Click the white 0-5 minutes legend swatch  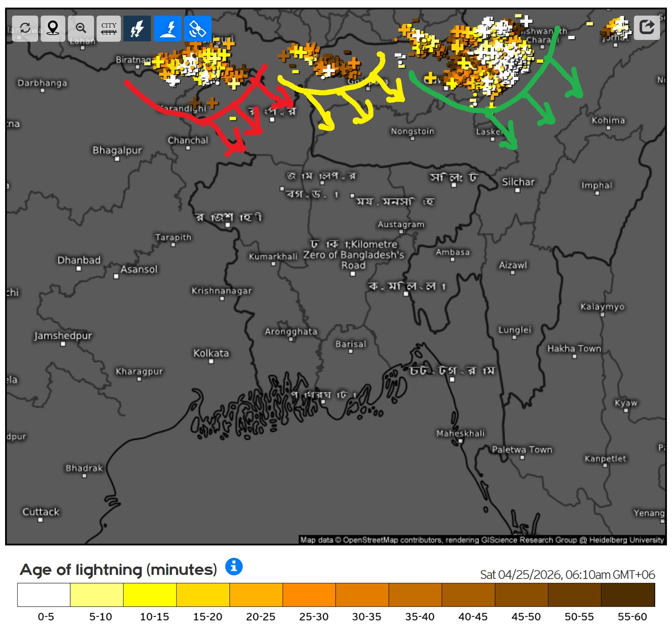[x=44, y=595]
